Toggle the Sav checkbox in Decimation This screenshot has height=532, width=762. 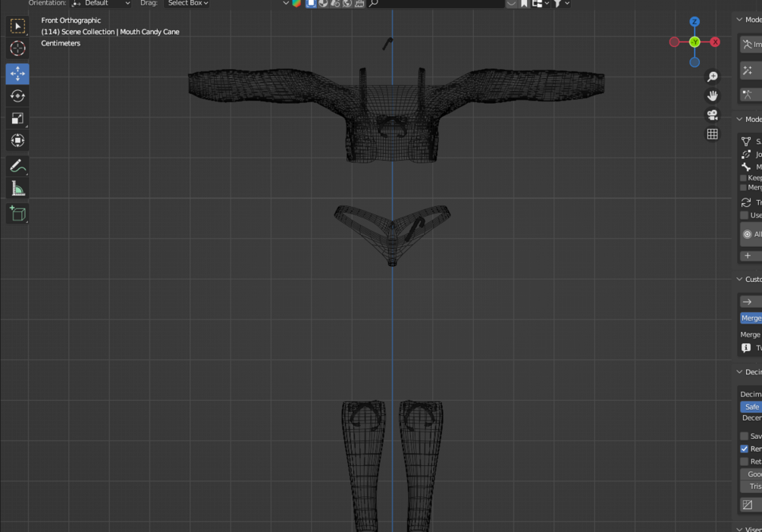click(744, 436)
